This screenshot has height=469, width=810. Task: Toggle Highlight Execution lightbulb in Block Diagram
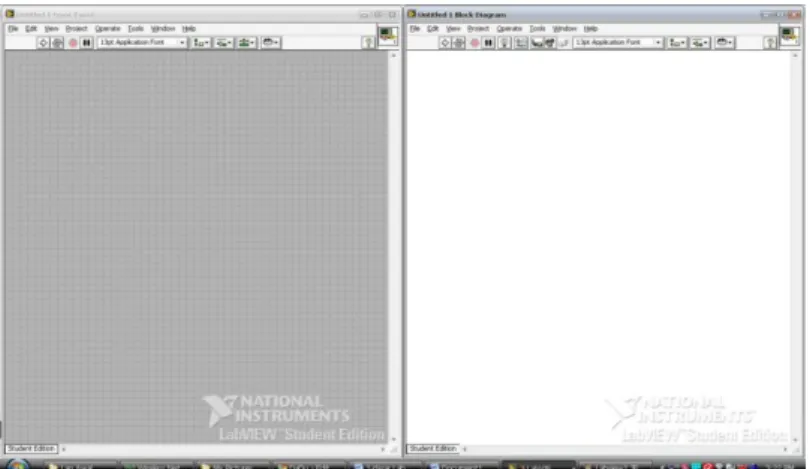[x=505, y=42]
